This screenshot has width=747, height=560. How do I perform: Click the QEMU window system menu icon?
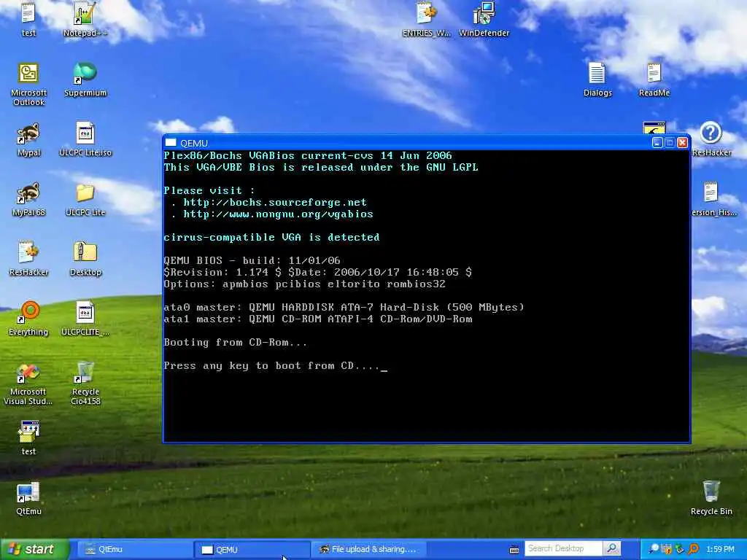[171, 143]
